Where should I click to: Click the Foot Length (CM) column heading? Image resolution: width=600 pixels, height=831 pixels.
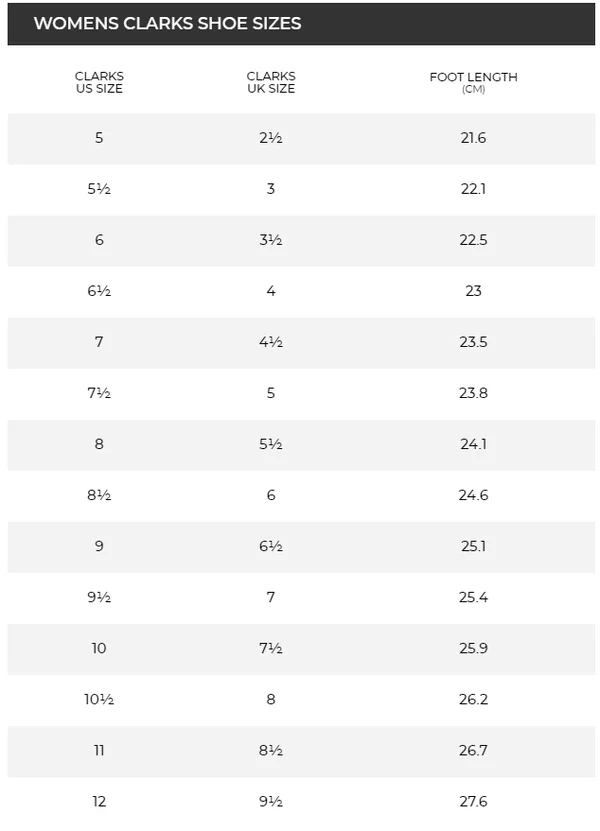click(473, 83)
